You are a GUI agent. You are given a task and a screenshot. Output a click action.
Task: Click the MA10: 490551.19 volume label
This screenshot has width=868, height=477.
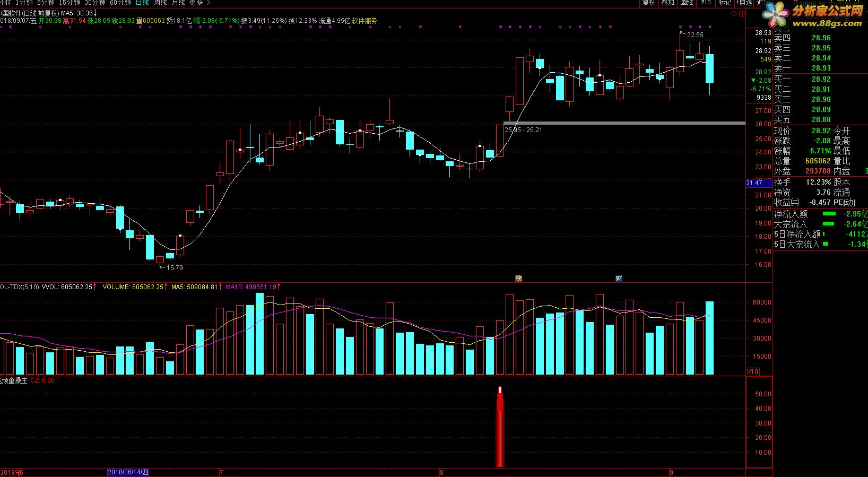pos(251,287)
